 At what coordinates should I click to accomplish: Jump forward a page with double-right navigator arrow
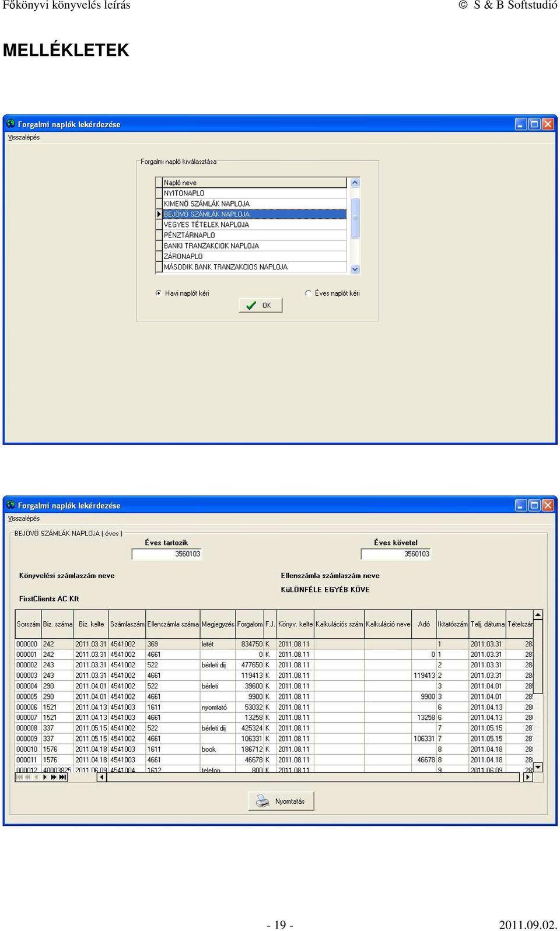point(54,777)
